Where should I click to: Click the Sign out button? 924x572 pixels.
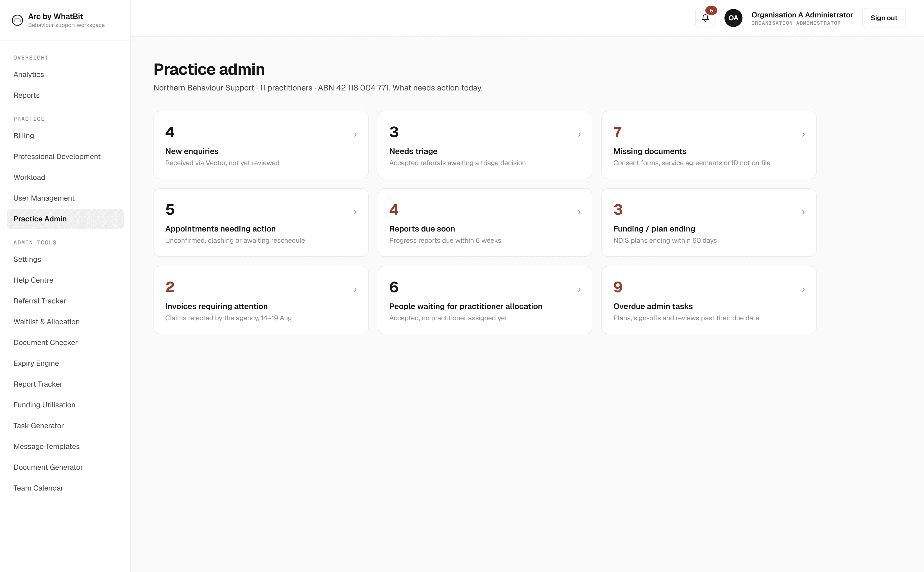point(884,18)
